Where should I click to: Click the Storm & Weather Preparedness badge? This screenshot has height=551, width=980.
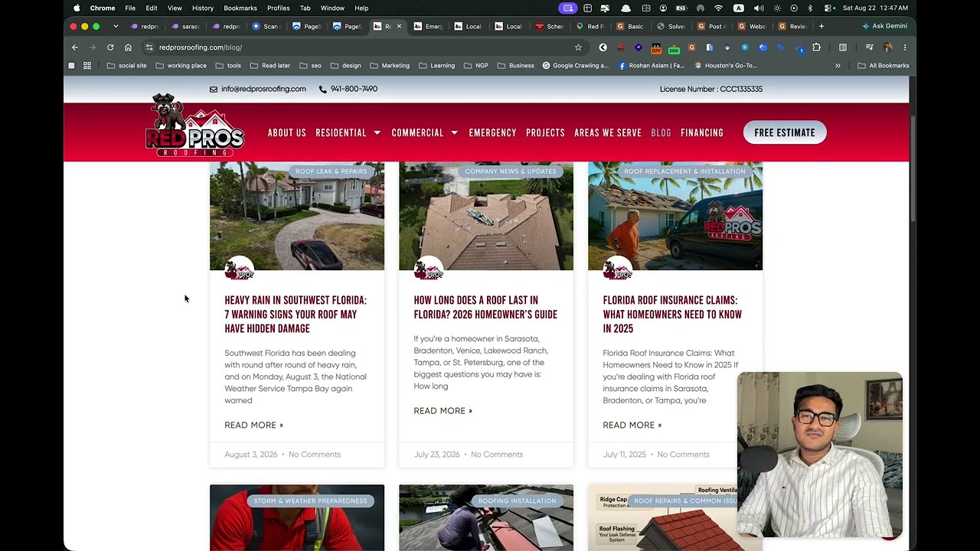310,501
